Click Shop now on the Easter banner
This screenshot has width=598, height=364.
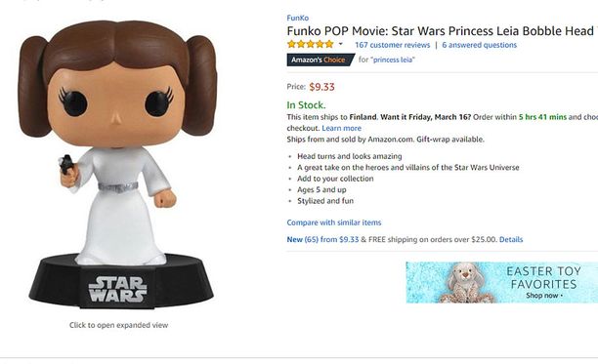[544, 296]
